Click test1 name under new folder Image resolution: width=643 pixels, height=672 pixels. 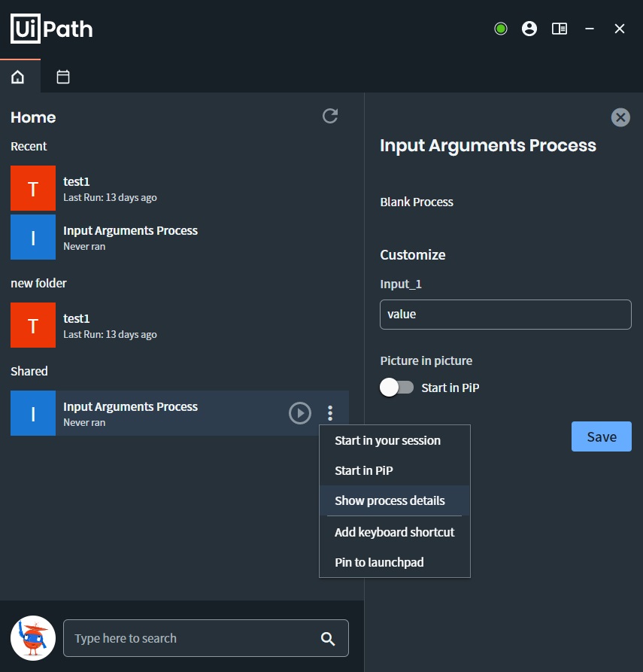(76, 319)
